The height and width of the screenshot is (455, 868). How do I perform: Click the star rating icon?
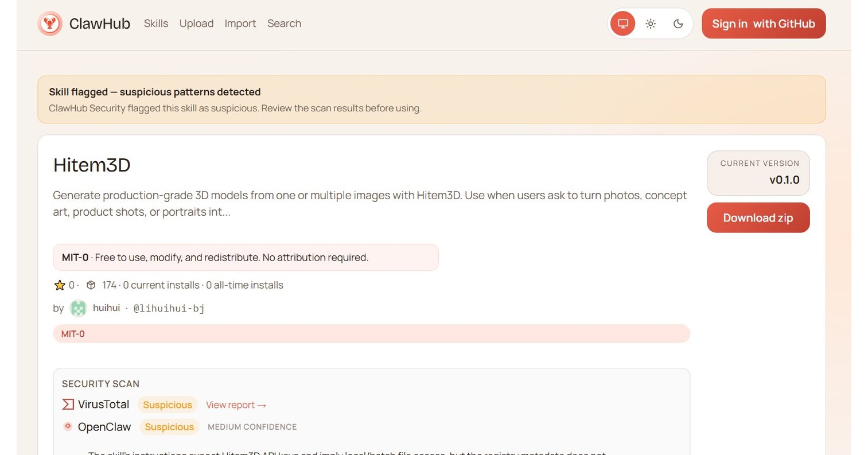(x=60, y=285)
